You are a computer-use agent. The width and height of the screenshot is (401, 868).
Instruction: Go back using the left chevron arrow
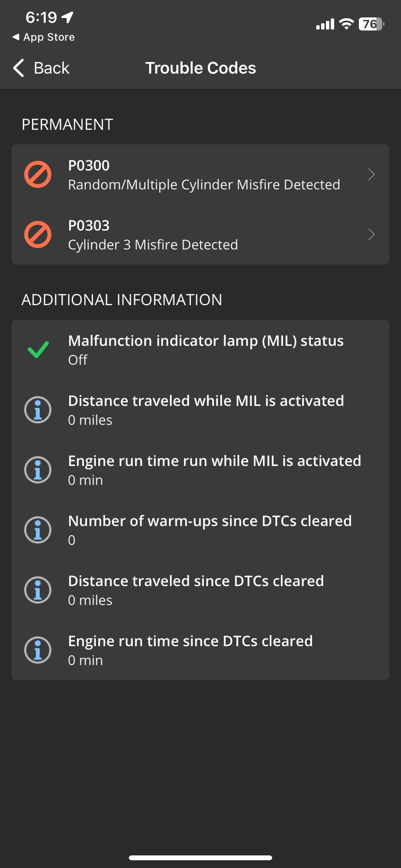click(x=18, y=68)
